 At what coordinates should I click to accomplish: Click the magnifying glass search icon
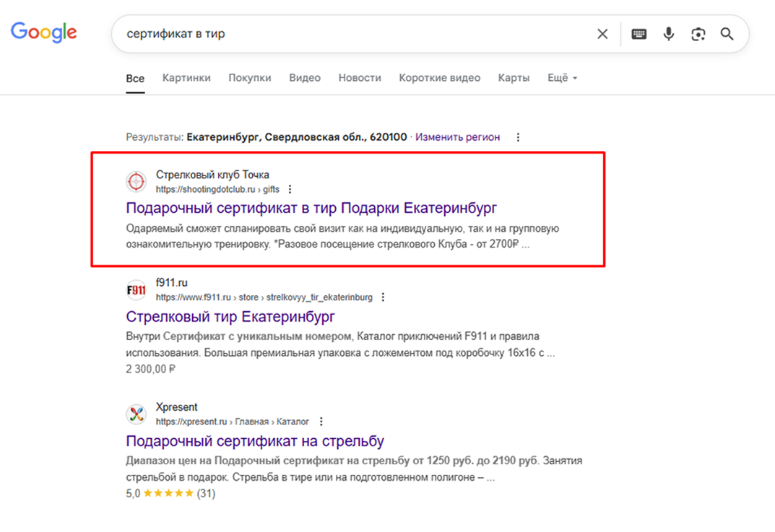point(727,34)
